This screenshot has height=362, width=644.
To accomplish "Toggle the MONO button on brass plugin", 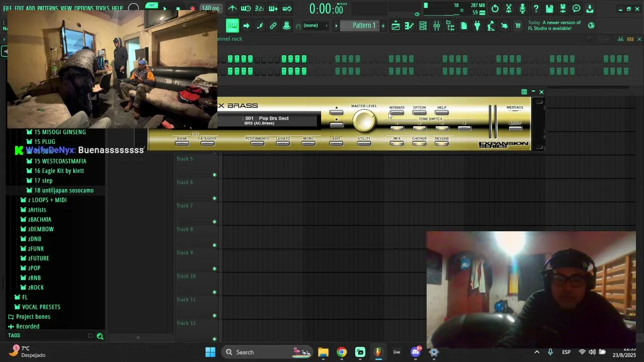I will (308, 143).
